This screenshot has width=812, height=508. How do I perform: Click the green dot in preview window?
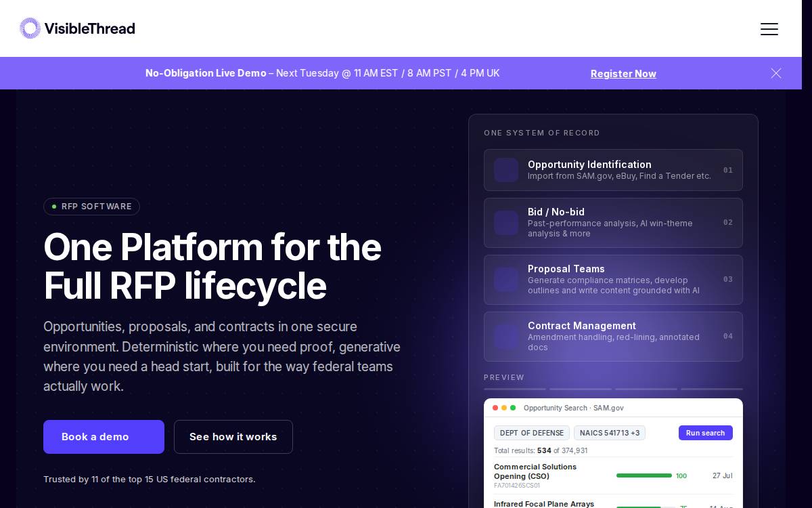[513, 408]
